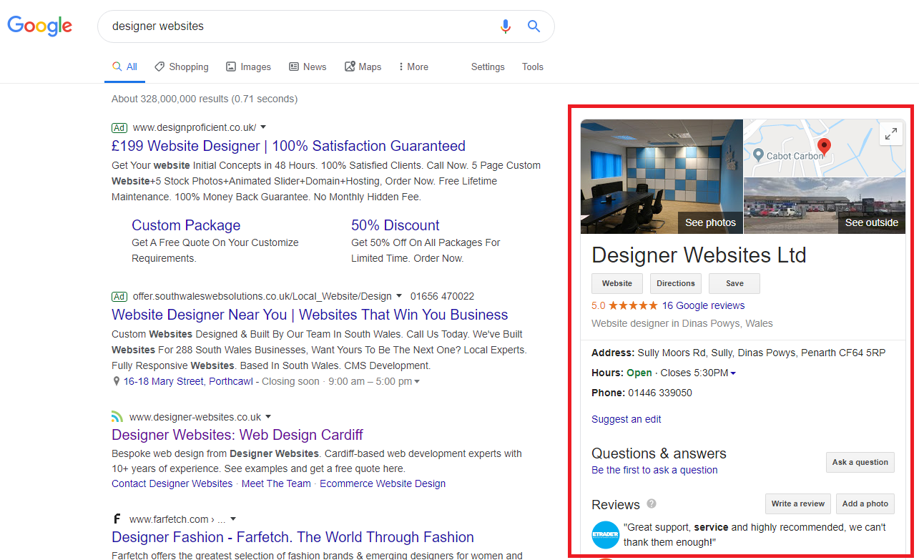Click Write a review button
The image size is (919, 560).
click(798, 504)
